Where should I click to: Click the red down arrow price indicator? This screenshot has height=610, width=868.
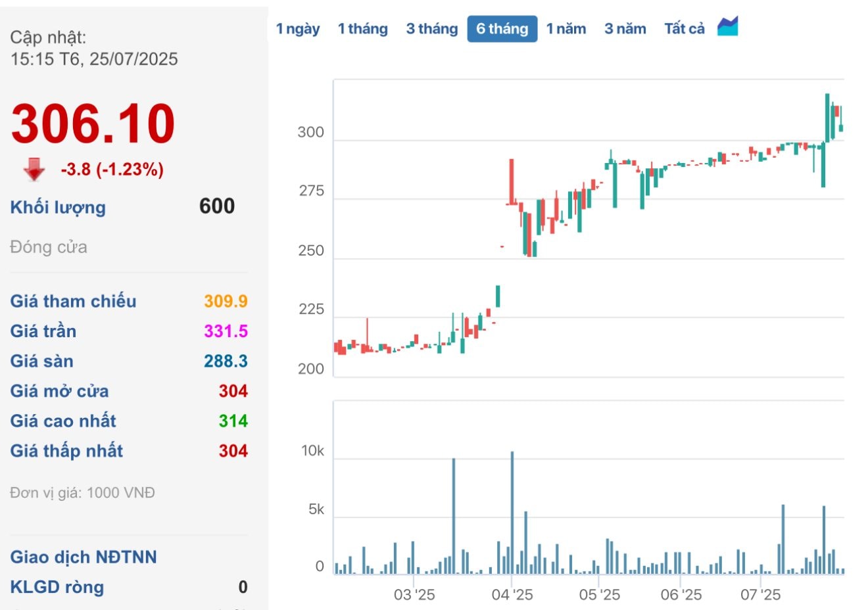tap(34, 170)
